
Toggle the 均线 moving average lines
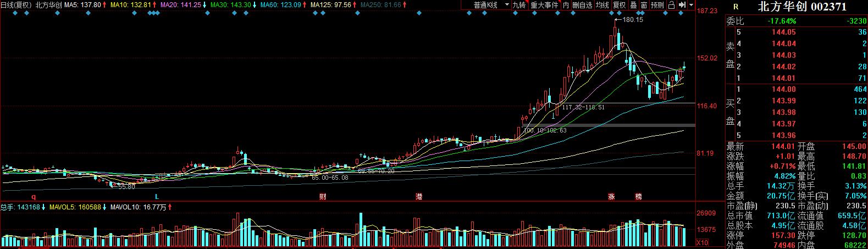pos(602,5)
